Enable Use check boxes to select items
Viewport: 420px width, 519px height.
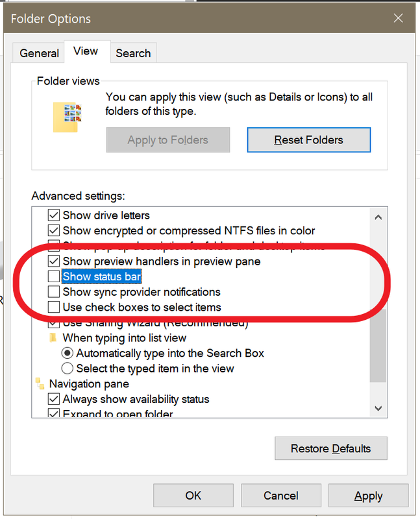[54, 308]
